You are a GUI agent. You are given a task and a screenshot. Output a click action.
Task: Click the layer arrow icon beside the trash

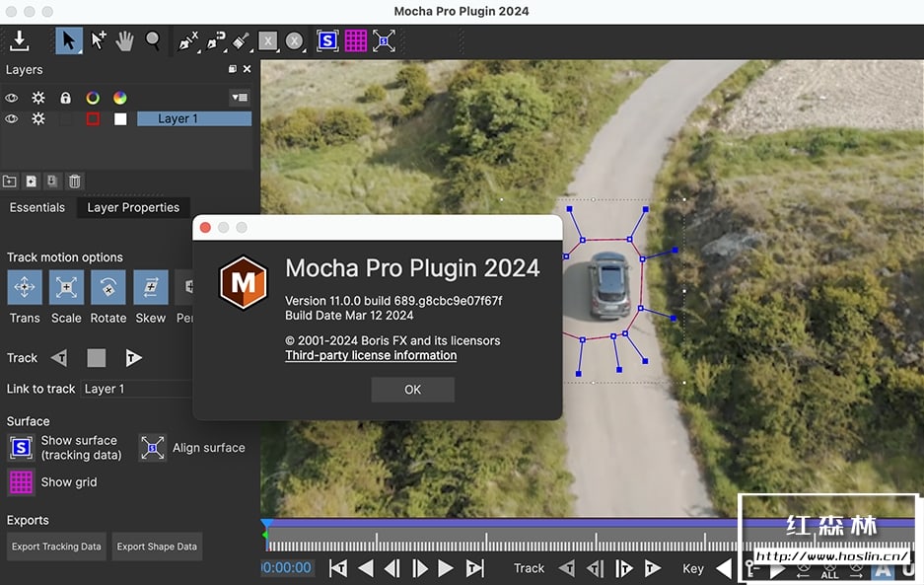pos(52,182)
